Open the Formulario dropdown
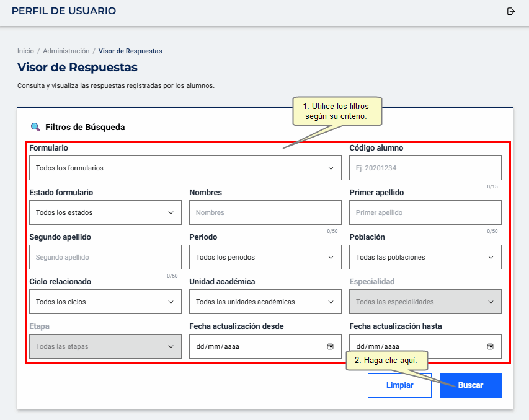 pyautogui.click(x=185, y=168)
